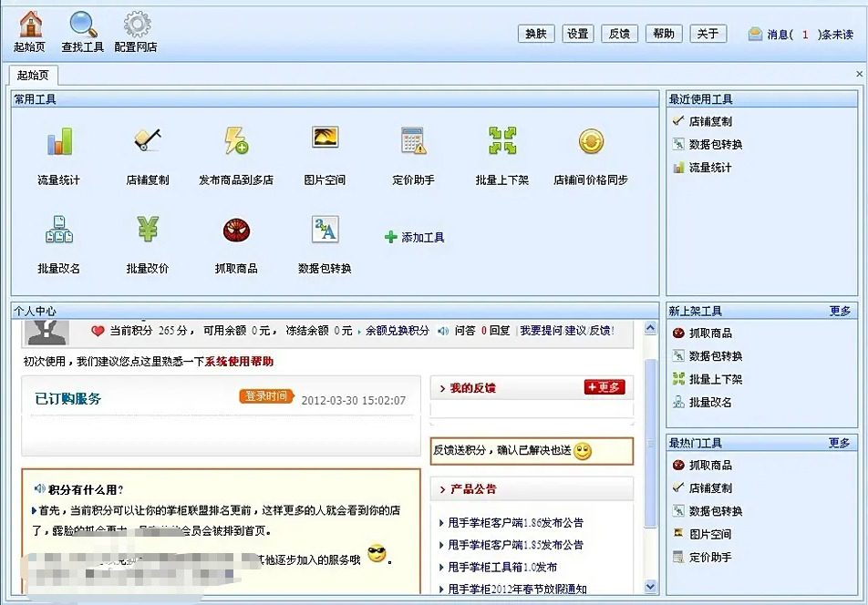Click the green plus 添加工具 icon
This screenshot has width=868, height=605.
(391, 237)
